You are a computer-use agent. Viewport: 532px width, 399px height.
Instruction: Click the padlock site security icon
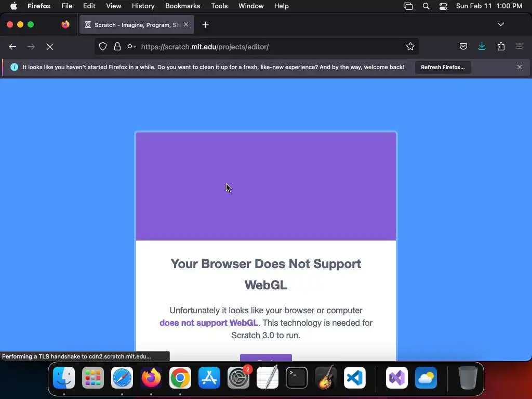pyautogui.click(x=117, y=46)
